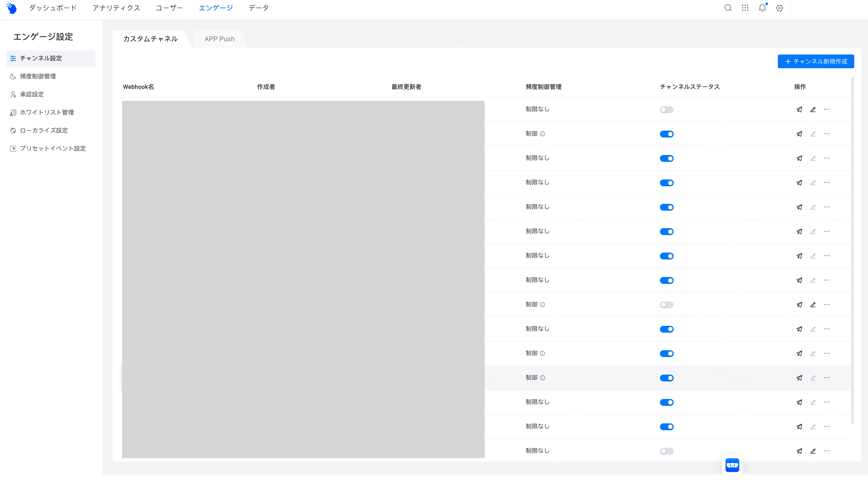Open the three-dot menu in tenth row
Screen dimensions: 868x480
pyautogui.click(x=827, y=329)
